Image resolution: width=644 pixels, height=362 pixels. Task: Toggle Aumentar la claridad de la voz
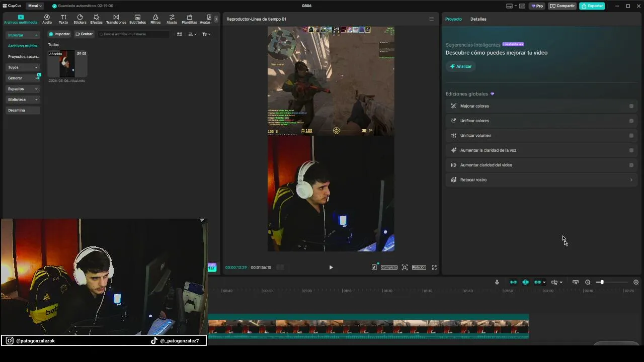(631, 150)
